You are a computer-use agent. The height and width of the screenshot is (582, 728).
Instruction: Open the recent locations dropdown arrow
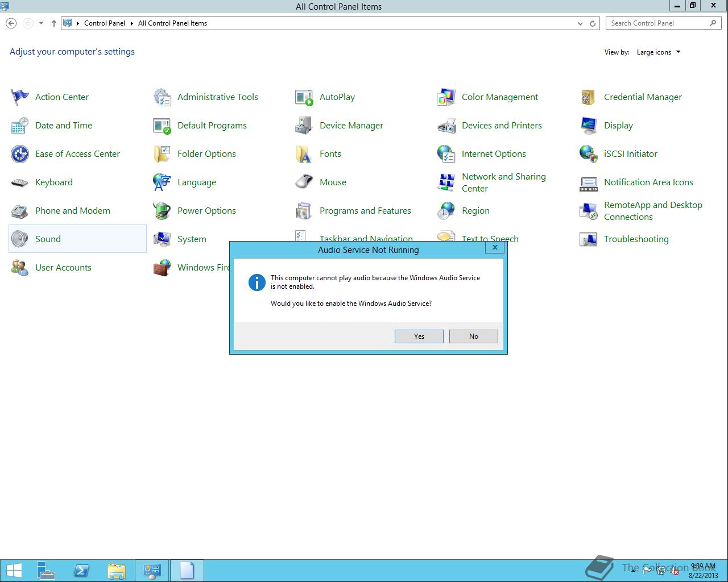point(41,23)
